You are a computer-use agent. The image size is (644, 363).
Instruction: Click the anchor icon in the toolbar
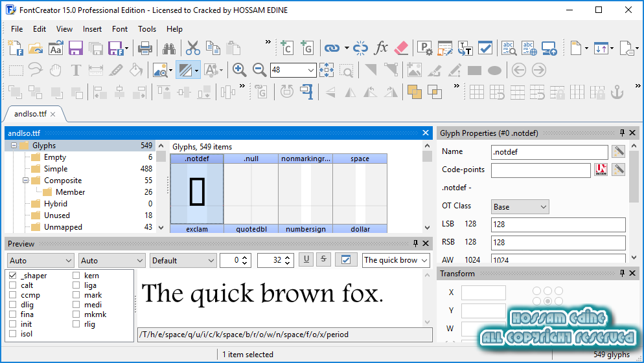617,92
